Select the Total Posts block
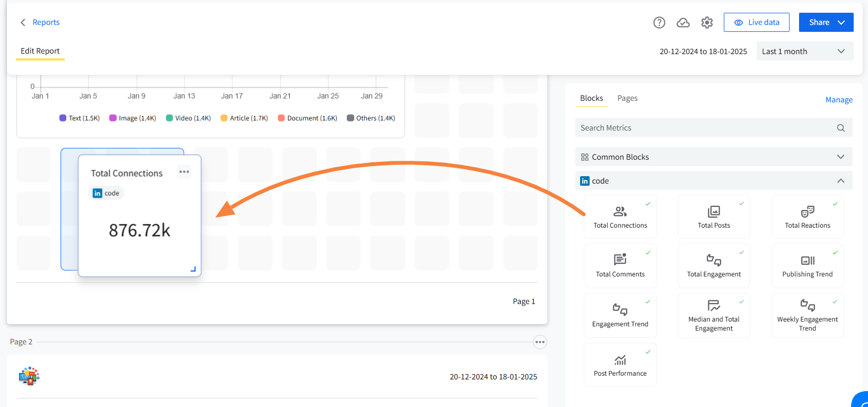 tap(714, 217)
